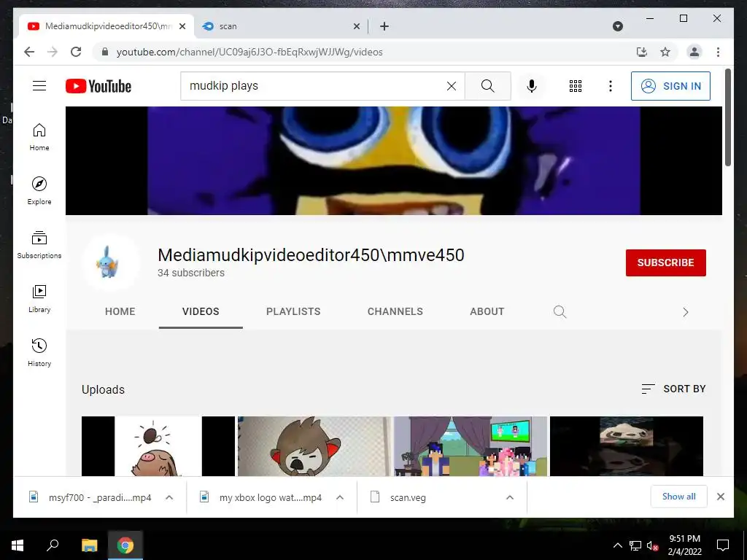Open History in the sidebar
Viewport: 747px width, 560px height.
coord(39,352)
